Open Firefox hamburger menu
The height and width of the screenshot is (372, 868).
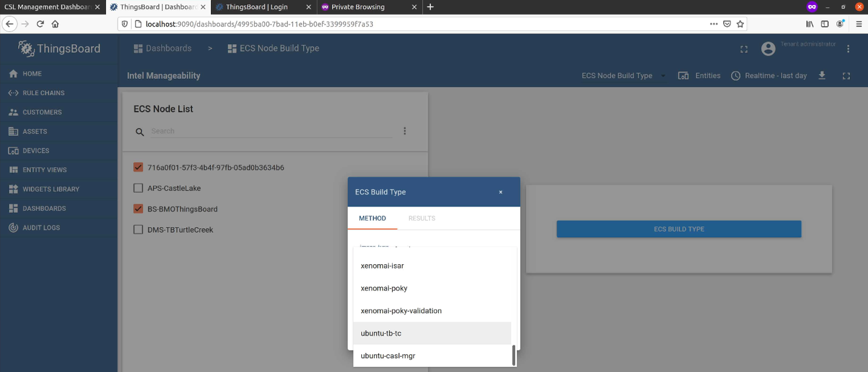pyautogui.click(x=858, y=24)
